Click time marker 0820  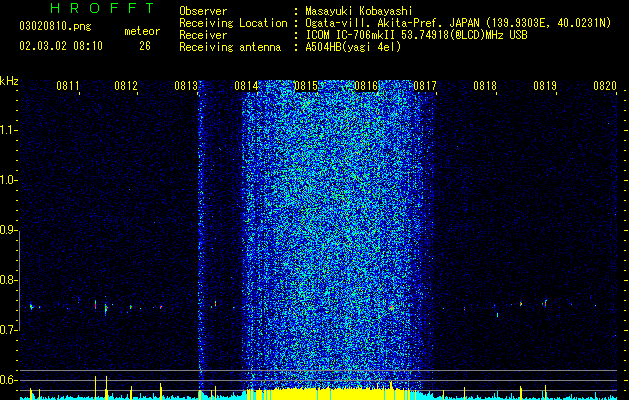tap(605, 86)
